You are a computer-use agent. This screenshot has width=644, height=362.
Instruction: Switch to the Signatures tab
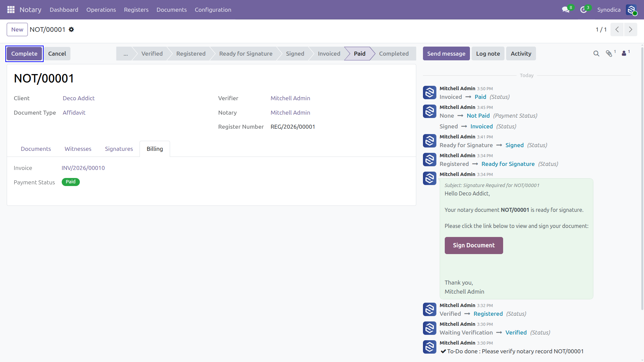tap(119, 149)
